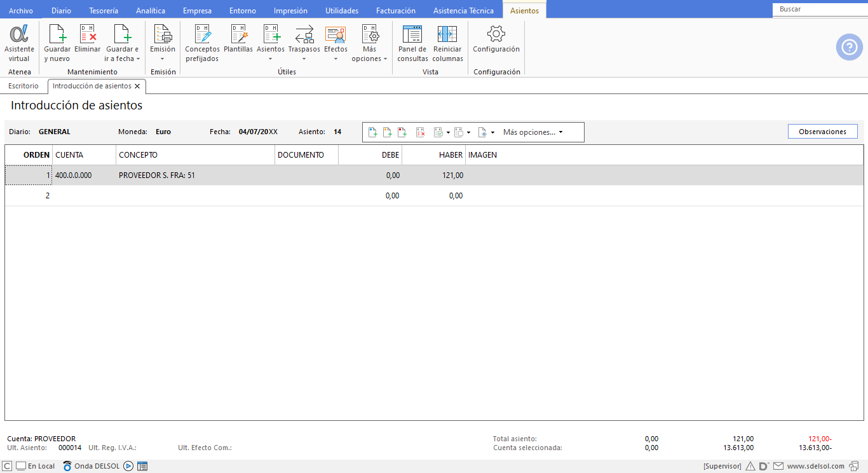Screen dimensions: 868x473
Task: Click the document preview eye icon
Action: tap(483, 132)
